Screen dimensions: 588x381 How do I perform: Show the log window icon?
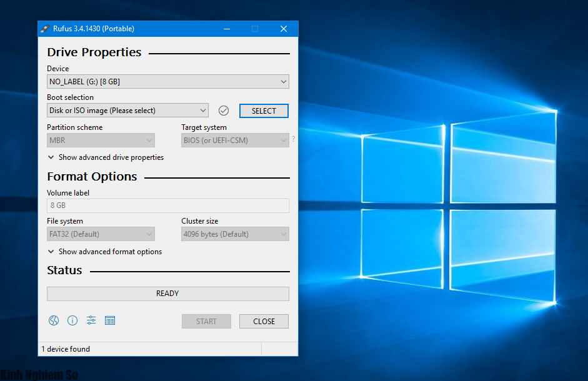110,320
